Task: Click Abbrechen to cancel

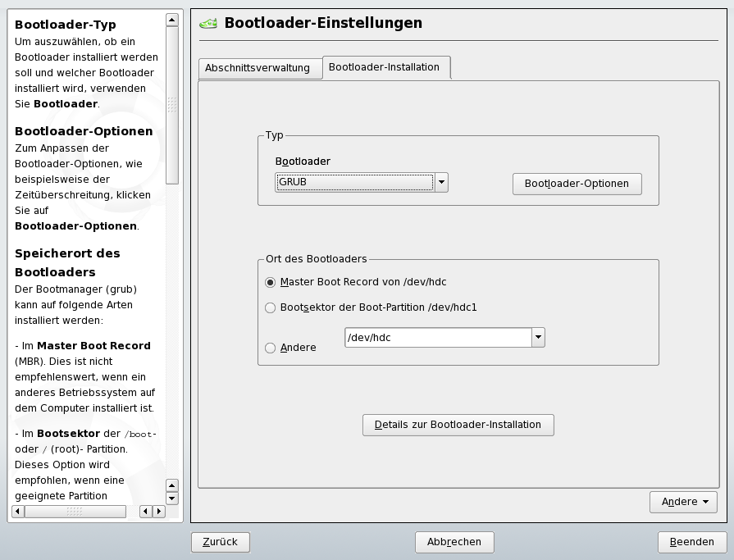Action: click(x=454, y=542)
